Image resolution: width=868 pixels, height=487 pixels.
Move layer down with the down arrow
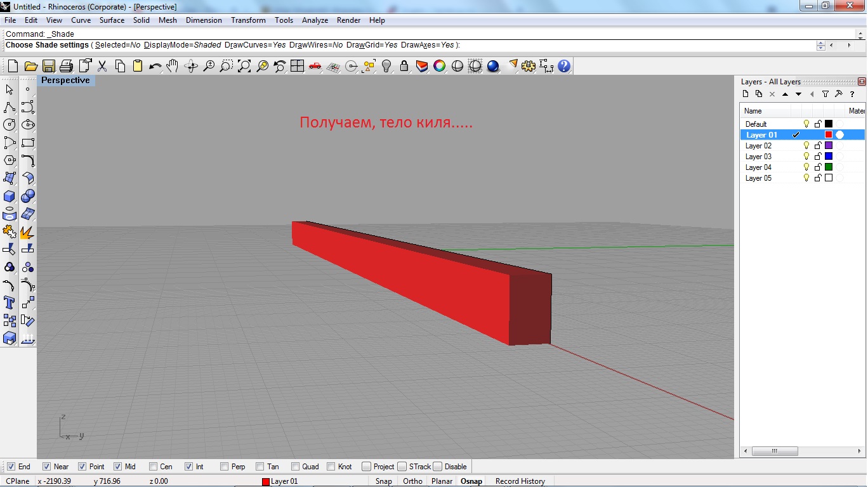tap(798, 94)
